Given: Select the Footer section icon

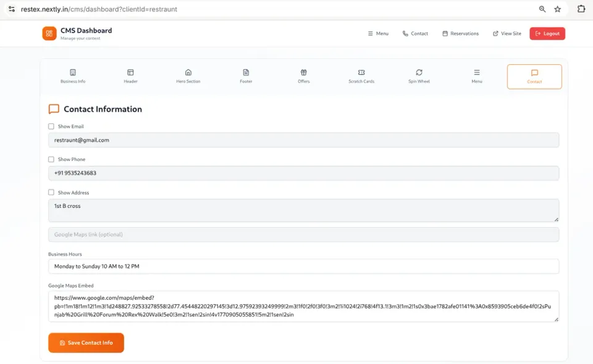Looking at the screenshot, I should [246, 75].
